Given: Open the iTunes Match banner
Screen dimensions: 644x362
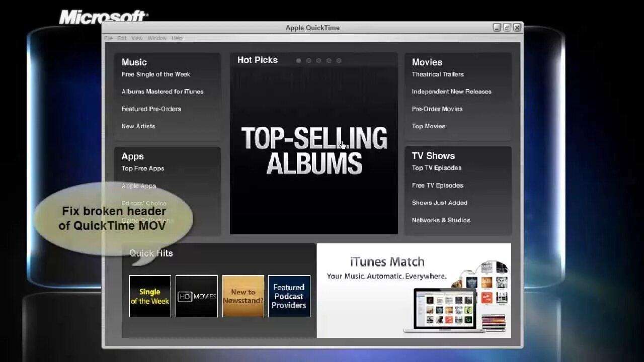Looking at the screenshot, I should point(414,291).
